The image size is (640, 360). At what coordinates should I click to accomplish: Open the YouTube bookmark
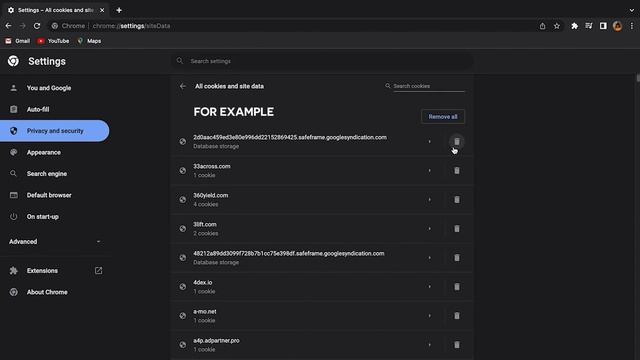point(53,41)
